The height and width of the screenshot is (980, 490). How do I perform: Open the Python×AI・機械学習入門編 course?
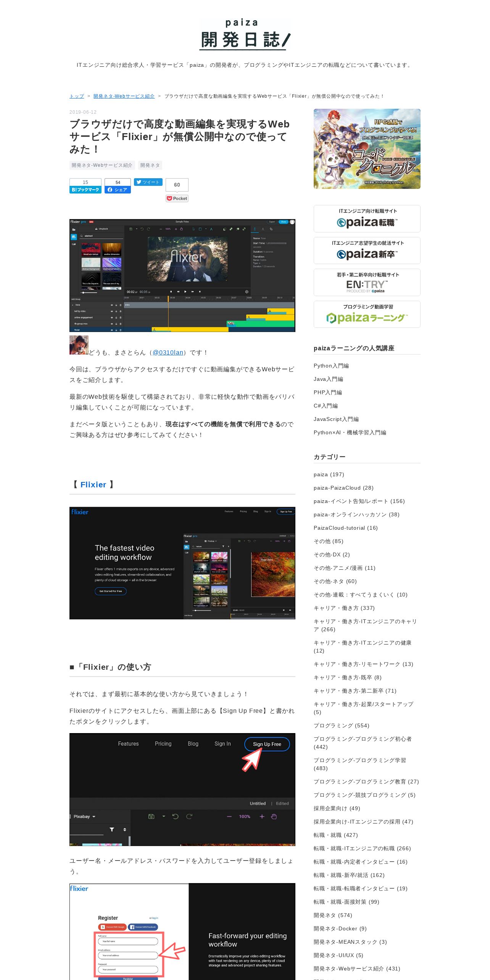pyautogui.click(x=350, y=432)
